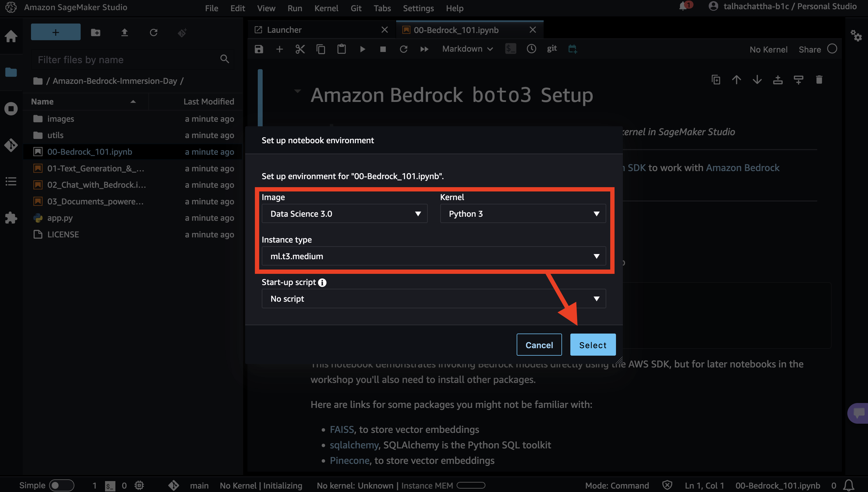868x492 pixels.
Task: Click the calendar/scheduler icon in toolbar
Action: [x=572, y=49]
